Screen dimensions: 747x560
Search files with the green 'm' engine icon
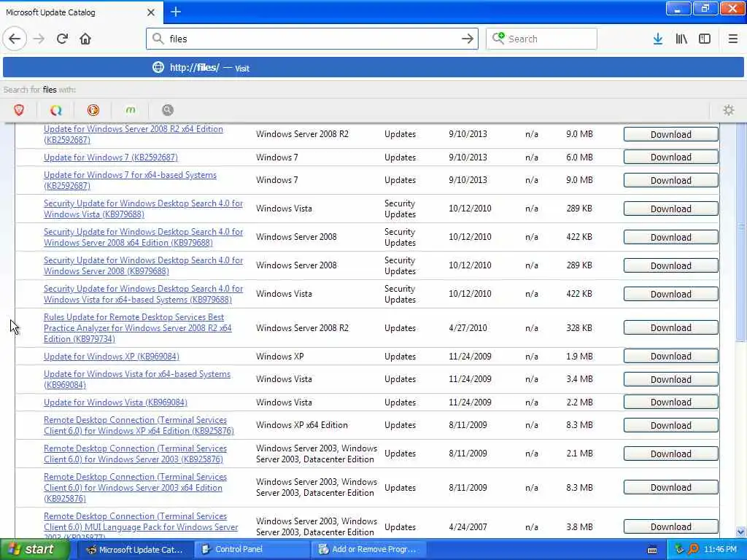(x=131, y=110)
